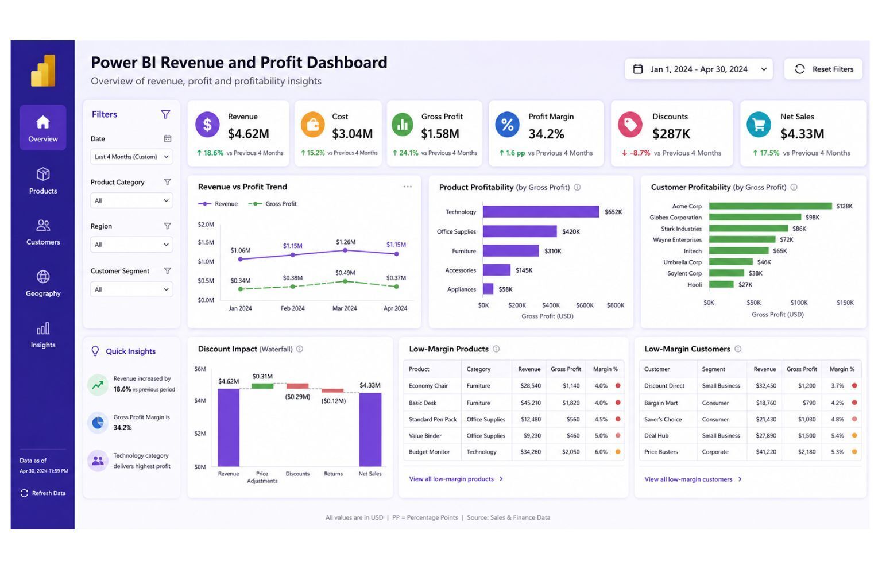The height and width of the screenshot is (588, 882).
Task: Open the Insights section
Action: tap(43, 335)
